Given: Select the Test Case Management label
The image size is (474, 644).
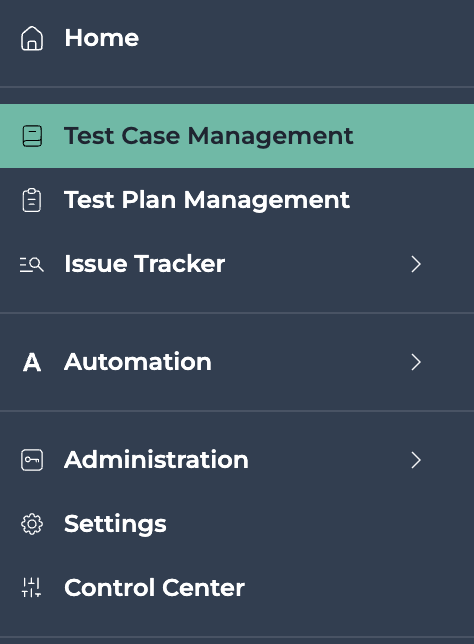Looking at the screenshot, I should [x=209, y=136].
